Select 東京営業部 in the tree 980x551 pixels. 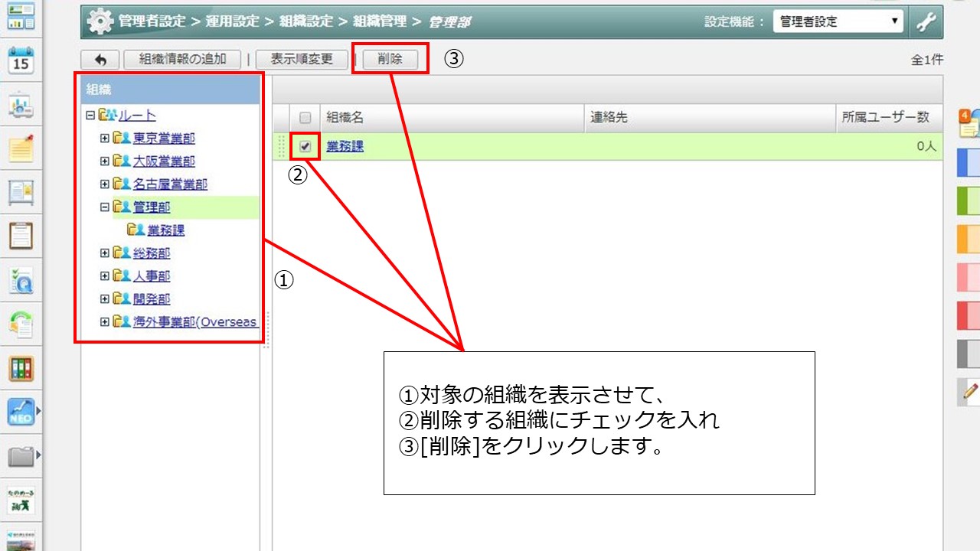tap(164, 139)
